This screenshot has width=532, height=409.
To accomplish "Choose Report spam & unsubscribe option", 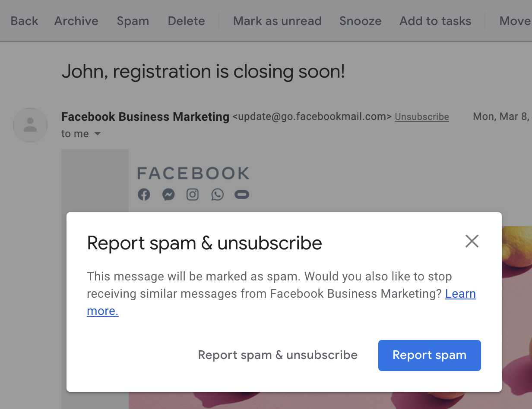I will click(278, 355).
